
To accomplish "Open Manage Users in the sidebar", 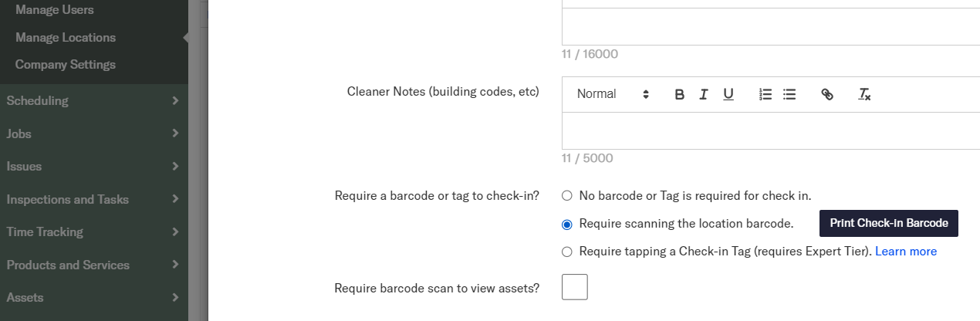I will 55,10.
